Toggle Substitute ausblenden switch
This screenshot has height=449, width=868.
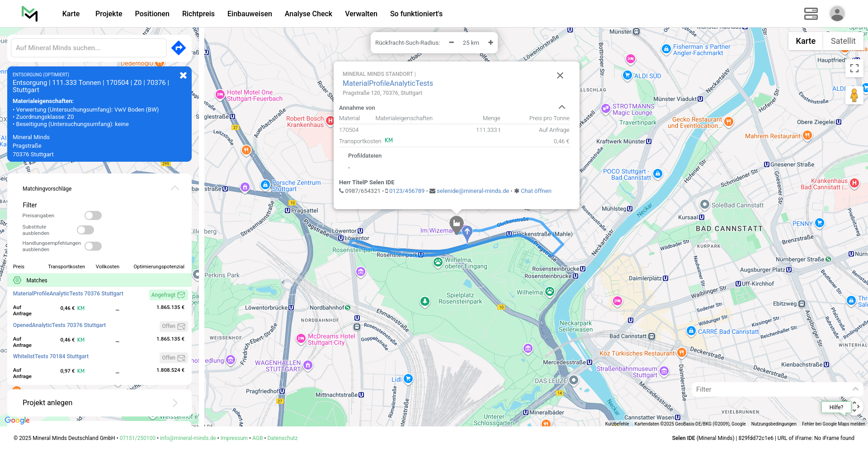tap(85, 230)
